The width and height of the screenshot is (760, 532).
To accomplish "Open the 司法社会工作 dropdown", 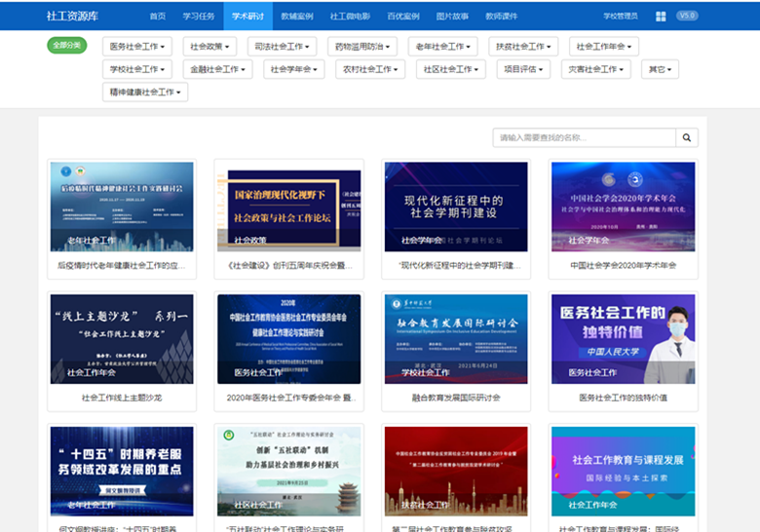I will point(282,46).
